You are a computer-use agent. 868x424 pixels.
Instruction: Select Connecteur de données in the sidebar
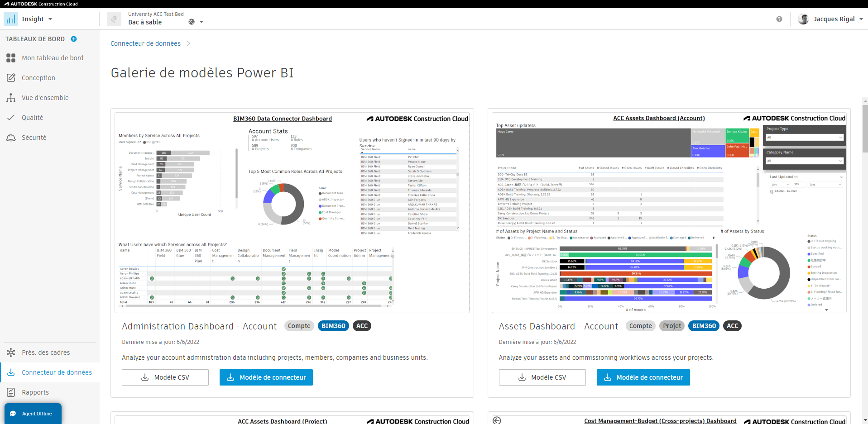tap(50, 372)
